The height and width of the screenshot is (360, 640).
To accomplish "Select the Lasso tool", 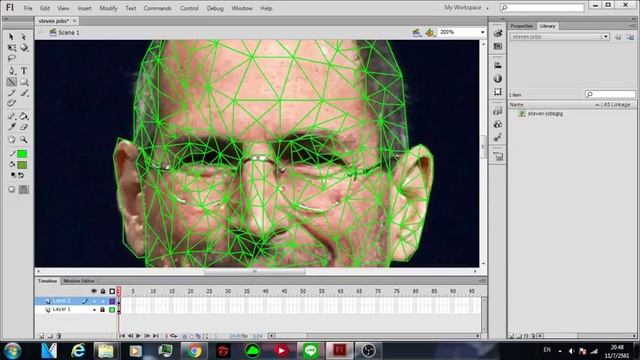I will click(x=11, y=58).
